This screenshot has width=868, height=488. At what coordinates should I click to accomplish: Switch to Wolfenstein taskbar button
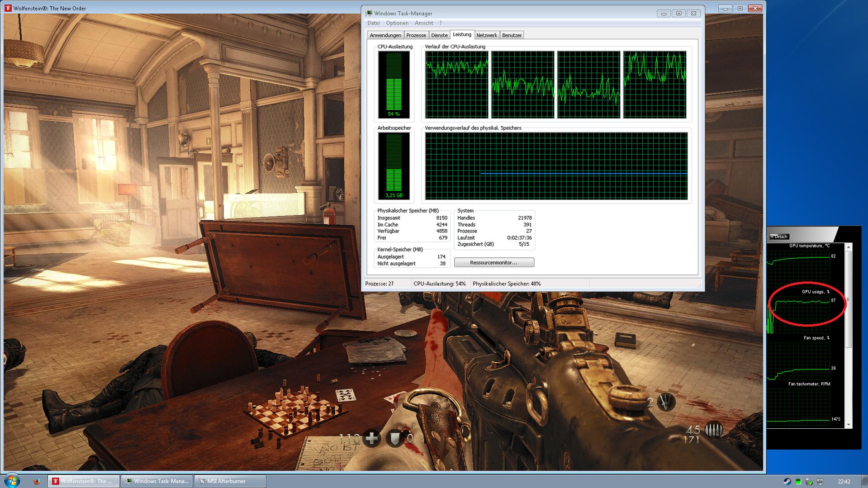pyautogui.click(x=84, y=481)
